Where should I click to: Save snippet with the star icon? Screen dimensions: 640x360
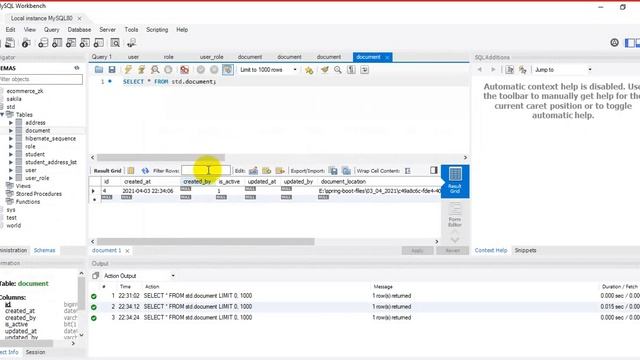309,70
